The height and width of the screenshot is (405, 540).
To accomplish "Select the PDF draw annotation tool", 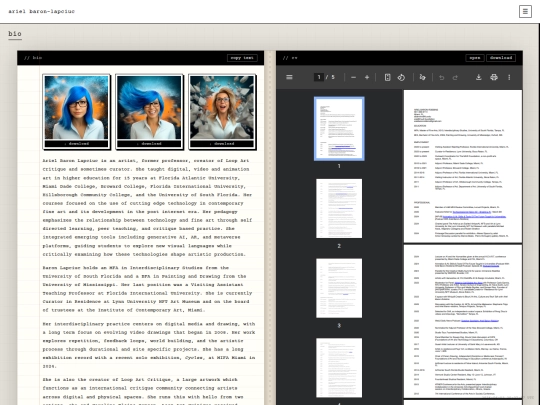I will point(423,77).
